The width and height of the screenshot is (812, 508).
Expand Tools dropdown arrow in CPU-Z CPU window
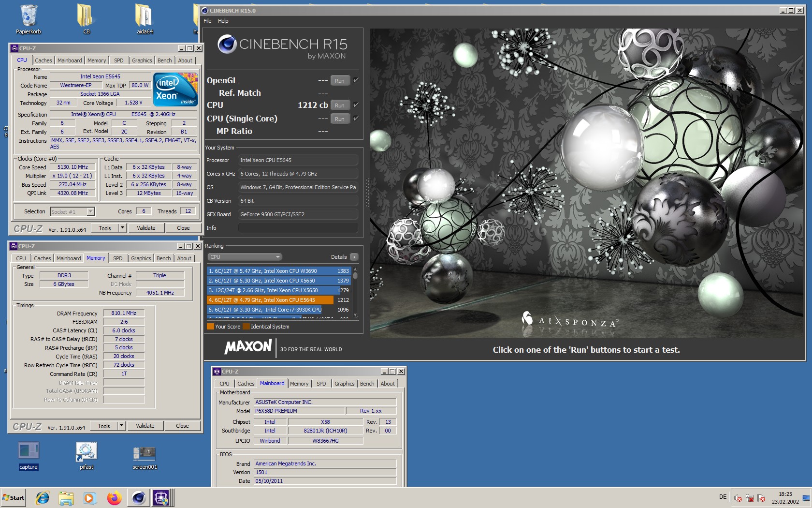click(122, 228)
